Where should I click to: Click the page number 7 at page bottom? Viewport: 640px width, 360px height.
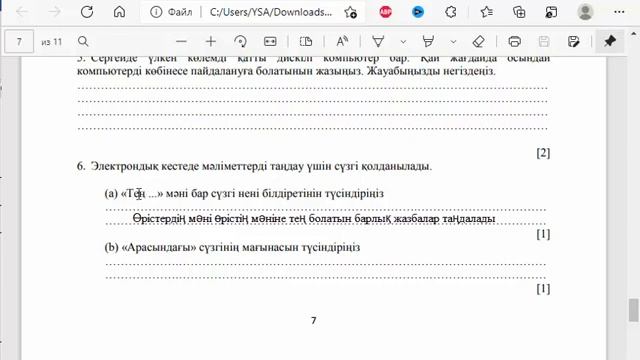313,320
